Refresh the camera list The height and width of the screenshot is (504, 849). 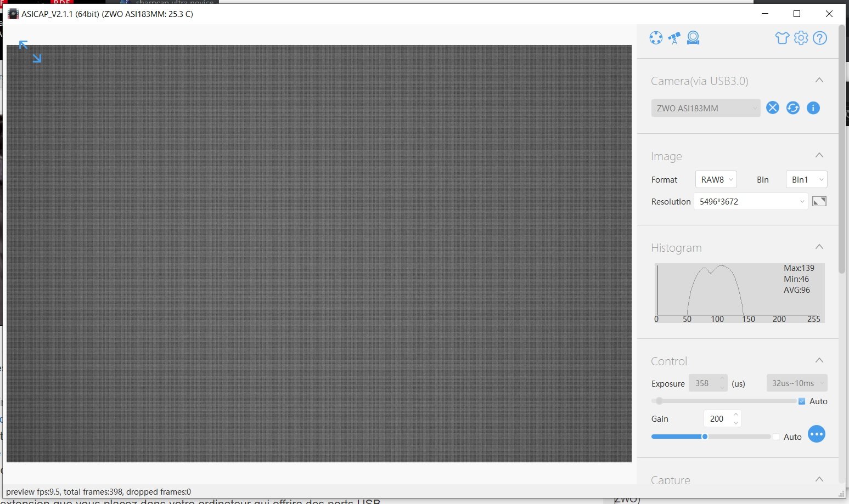tap(793, 107)
